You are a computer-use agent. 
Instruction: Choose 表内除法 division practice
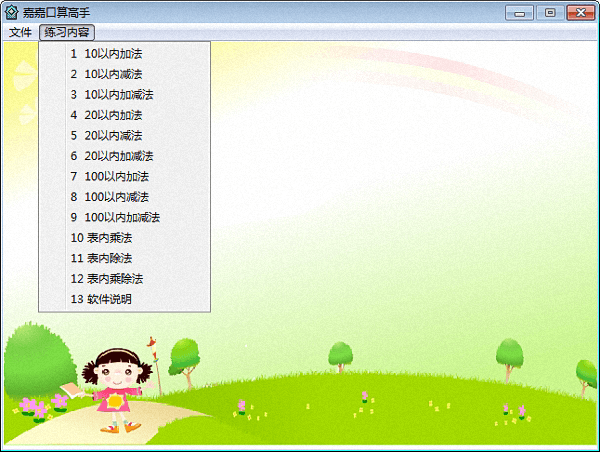pos(106,258)
